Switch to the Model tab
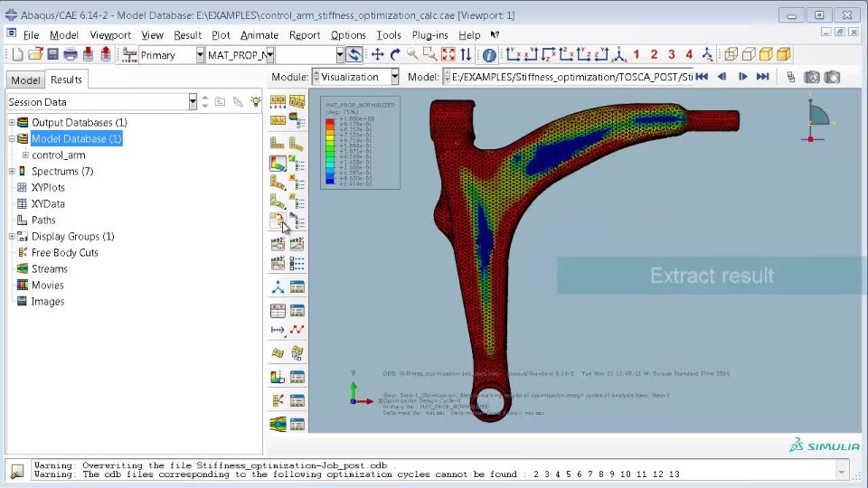This screenshot has height=488, width=868. click(25, 80)
